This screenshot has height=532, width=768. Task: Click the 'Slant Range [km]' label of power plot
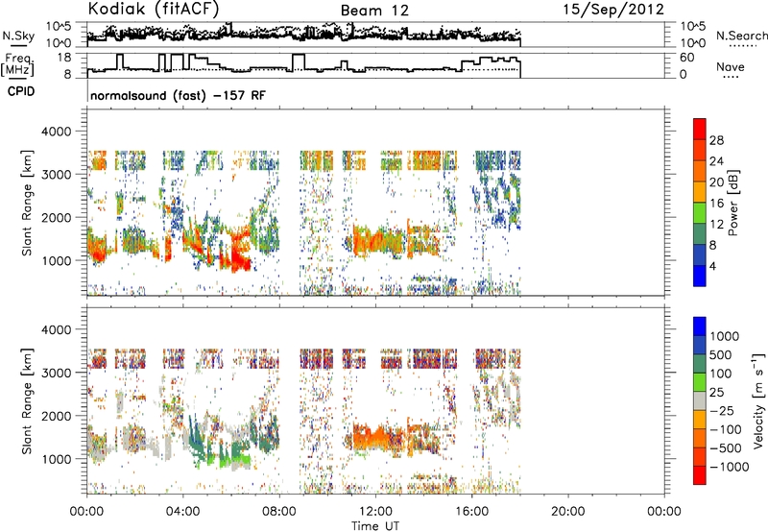pyautogui.click(x=27, y=203)
